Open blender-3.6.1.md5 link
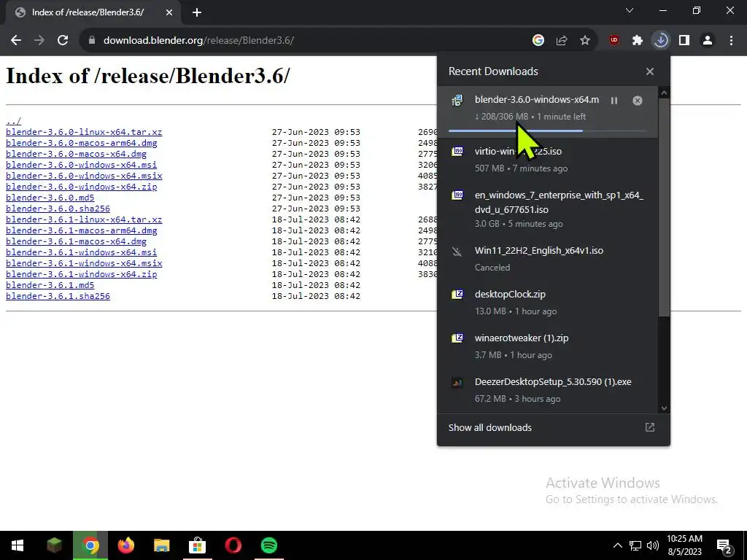747x560 pixels. point(50,285)
